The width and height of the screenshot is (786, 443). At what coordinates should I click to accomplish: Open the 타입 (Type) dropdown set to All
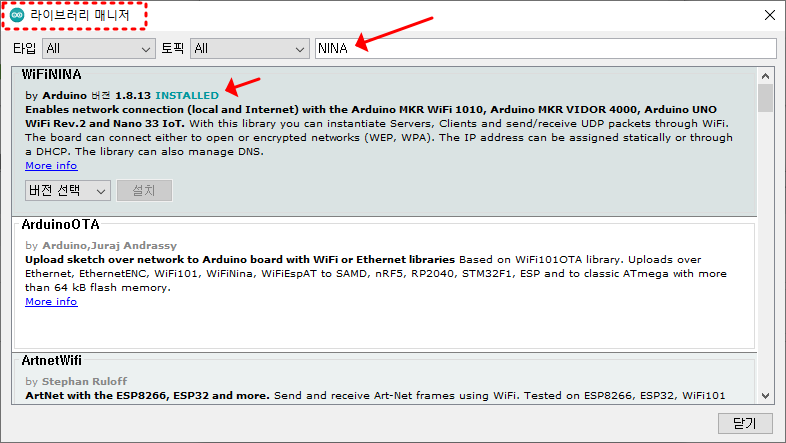pyautogui.click(x=99, y=49)
